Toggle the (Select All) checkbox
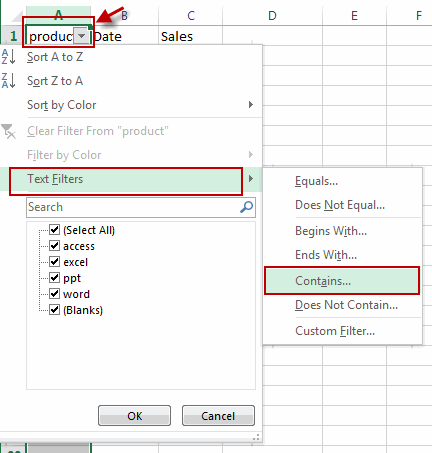This screenshot has height=453, width=432. 54,229
